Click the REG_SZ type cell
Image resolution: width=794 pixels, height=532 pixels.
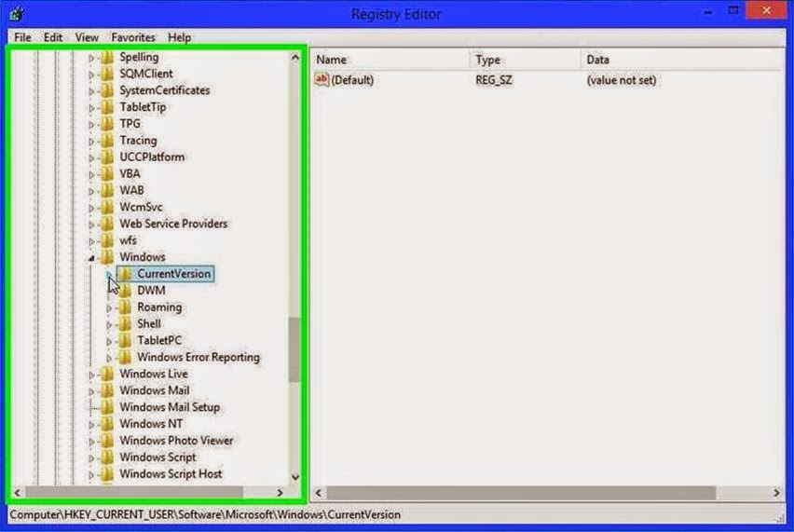[x=494, y=80]
